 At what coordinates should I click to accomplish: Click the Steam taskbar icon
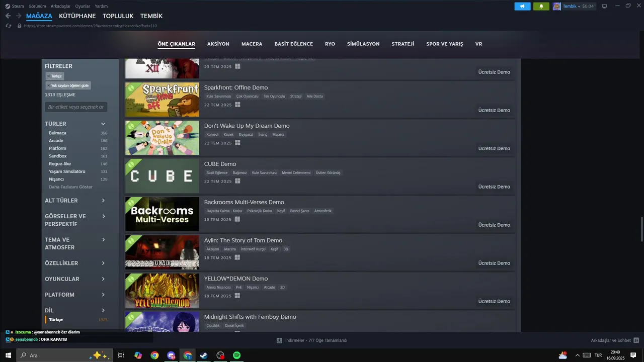(x=203, y=355)
